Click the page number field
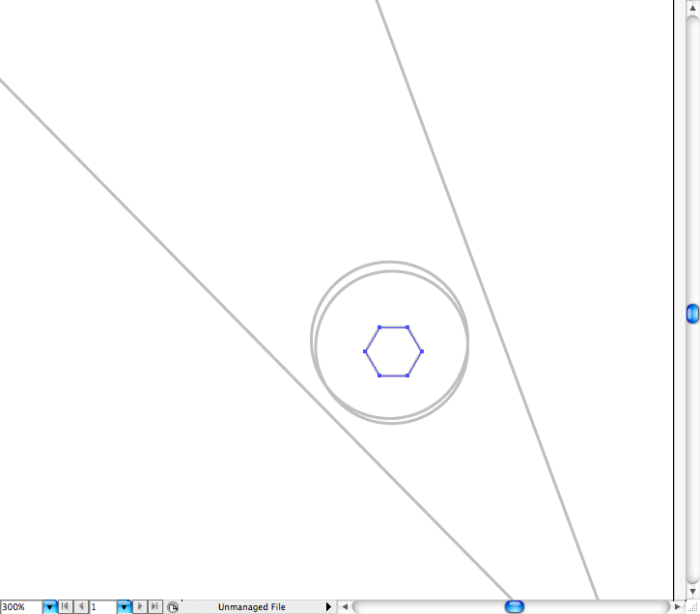This screenshot has height=614, width=700. 102,607
